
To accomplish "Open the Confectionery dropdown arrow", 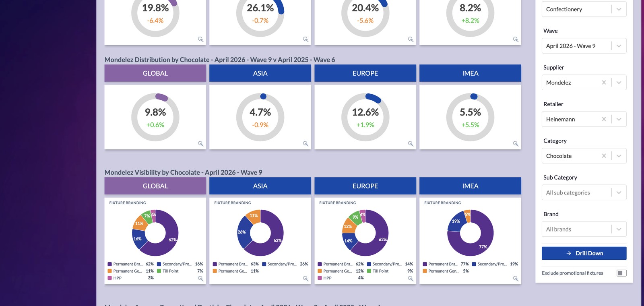I will point(619,9).
